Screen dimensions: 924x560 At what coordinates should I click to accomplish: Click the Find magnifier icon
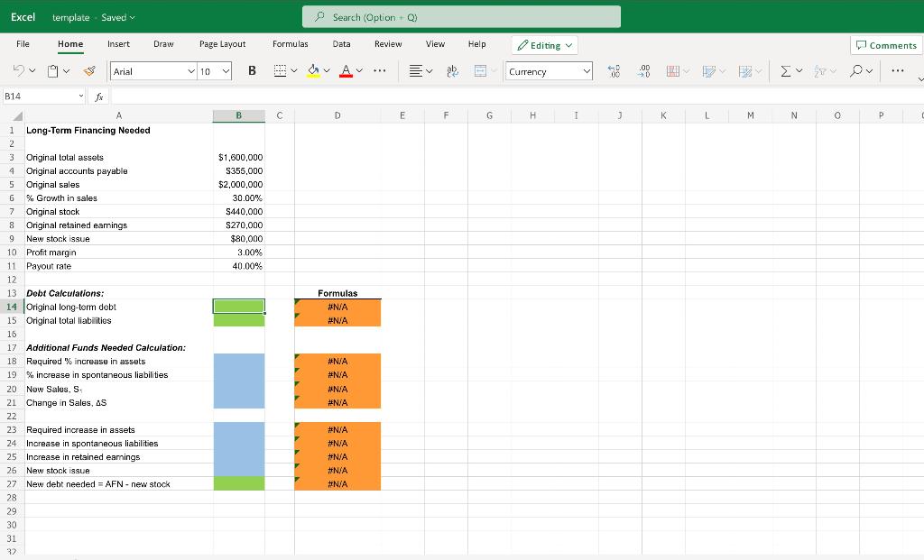tap(855, 70)
